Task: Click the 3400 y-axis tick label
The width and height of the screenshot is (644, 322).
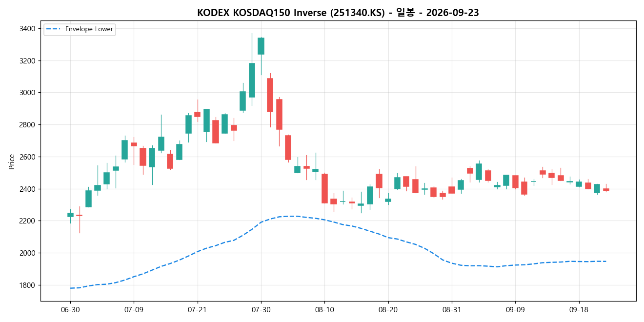Action: coord(27,28)
